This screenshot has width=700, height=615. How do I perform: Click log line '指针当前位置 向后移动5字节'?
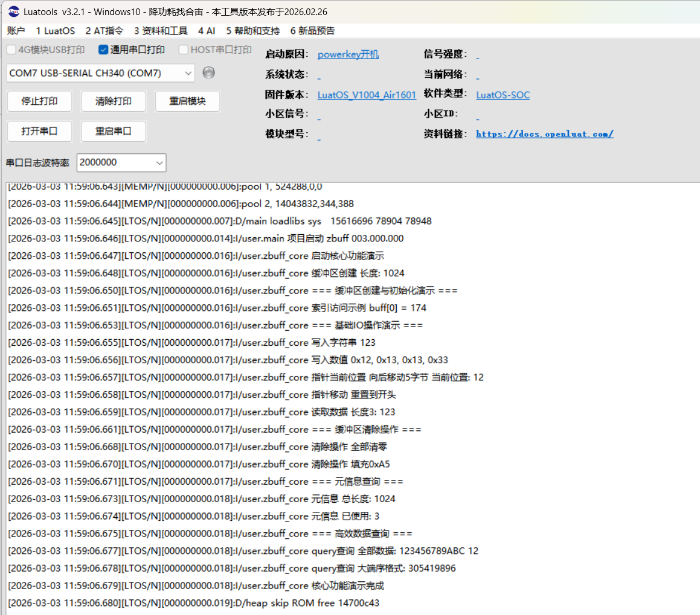246,378
